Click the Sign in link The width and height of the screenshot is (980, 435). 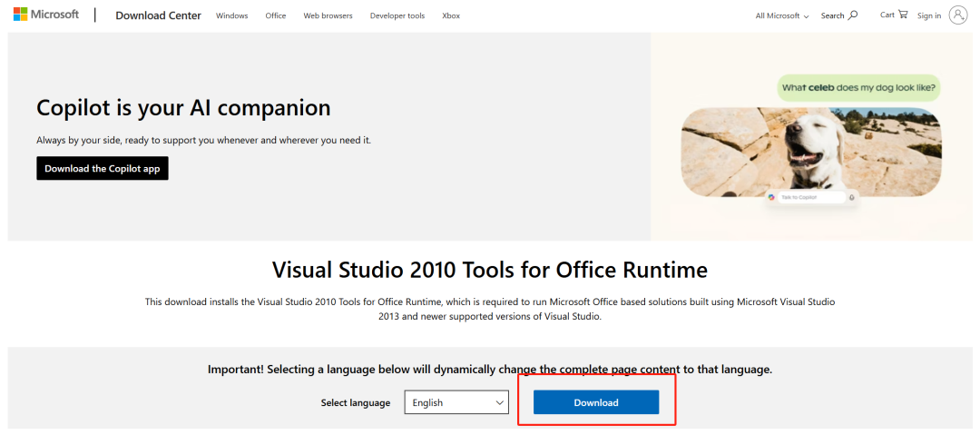pyautogui.click(x=929, y=15)
